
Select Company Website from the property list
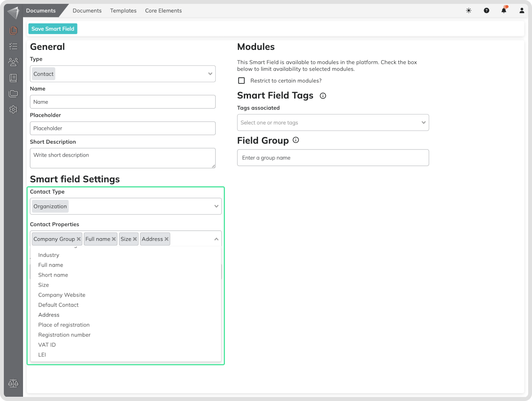[62, 295]
